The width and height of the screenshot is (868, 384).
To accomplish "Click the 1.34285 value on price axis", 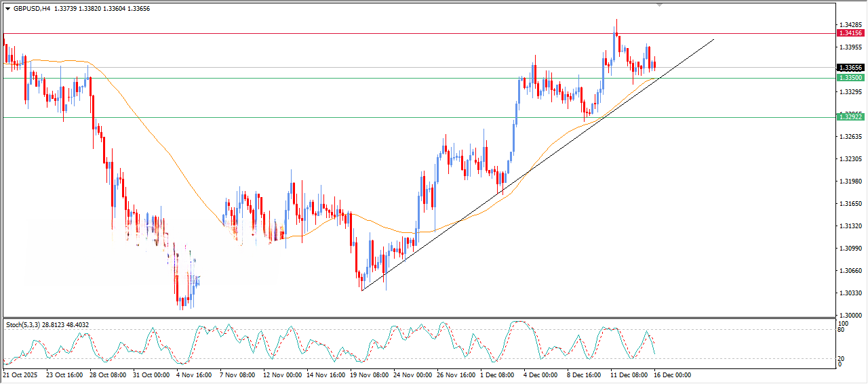I will [849, 25].
